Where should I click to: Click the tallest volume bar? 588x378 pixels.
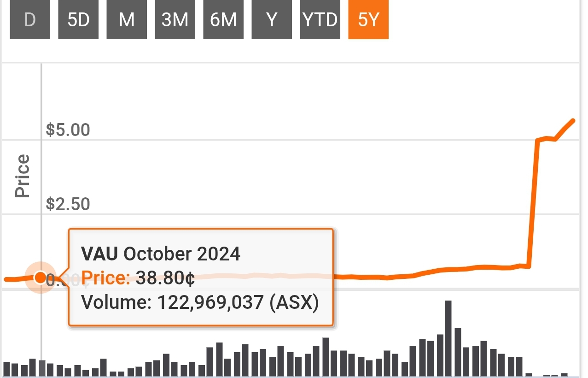pyautogui.click(x=448, y=338)
